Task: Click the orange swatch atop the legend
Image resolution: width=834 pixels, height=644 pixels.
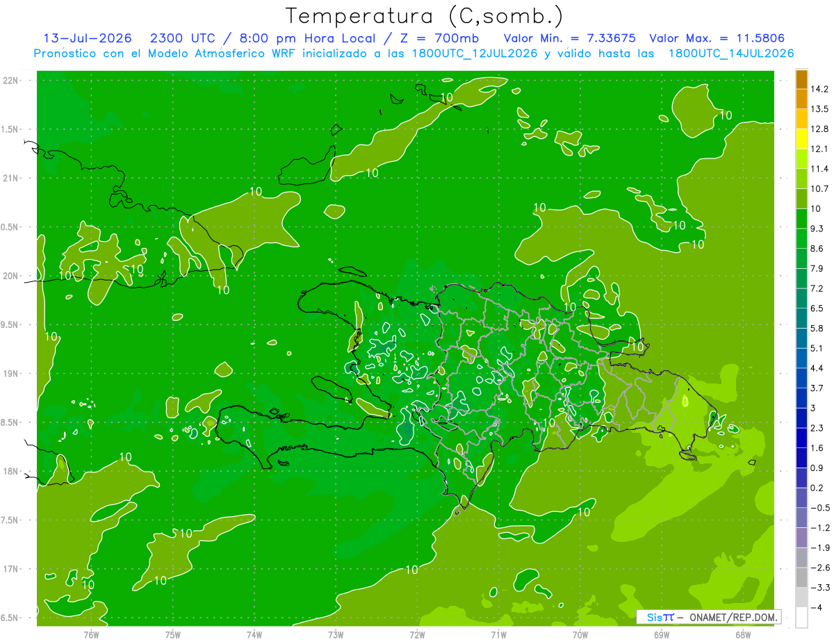Action: pos(801,79)
